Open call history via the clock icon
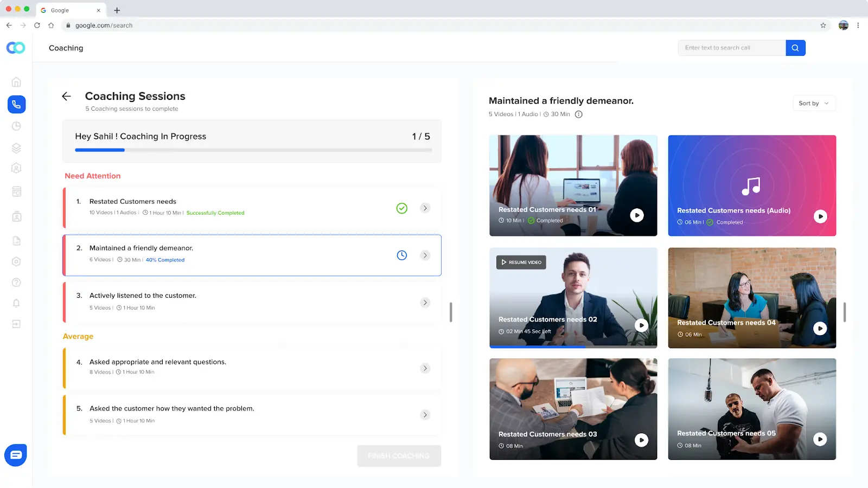868x488 pixels. coord(16,125)
